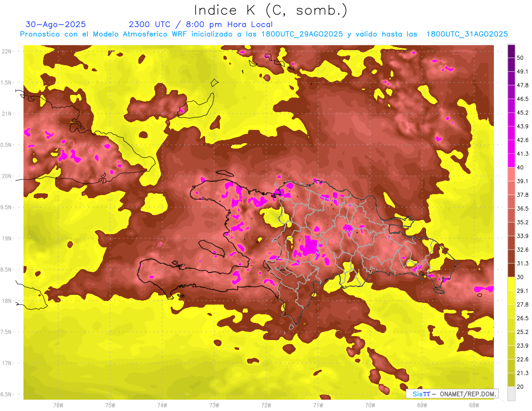
Task: Select the dark brown swatch between 30 and 31.3
Action: pos(511,270)
